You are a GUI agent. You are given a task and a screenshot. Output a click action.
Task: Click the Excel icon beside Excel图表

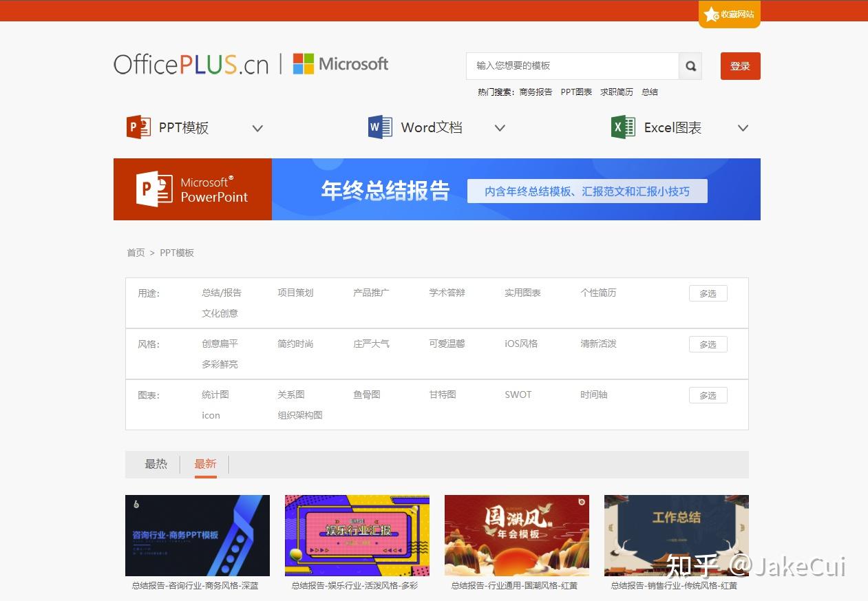pos(622,127)
